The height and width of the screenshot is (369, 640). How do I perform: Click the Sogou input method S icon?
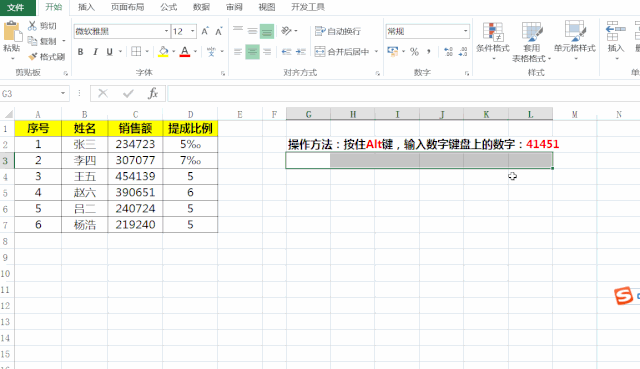pos(623,295)
